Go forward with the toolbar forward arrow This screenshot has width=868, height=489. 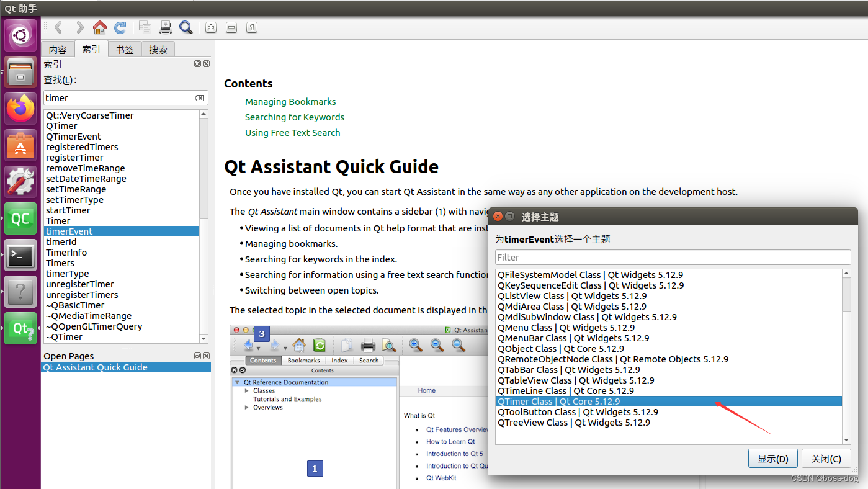[x=79, y=27]
